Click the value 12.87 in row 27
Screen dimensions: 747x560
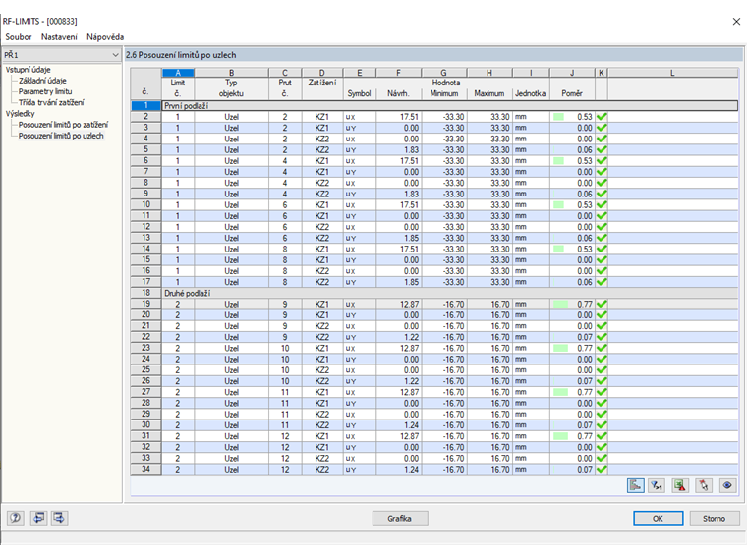pyautogui.click(x=409, y=392)
